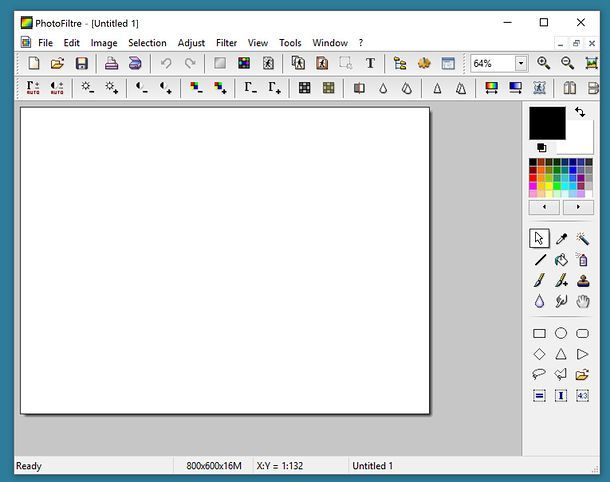Open the Text tool (T icon)
The width and height of the screenshot is (610, 482).
click(x=370, y=63)
